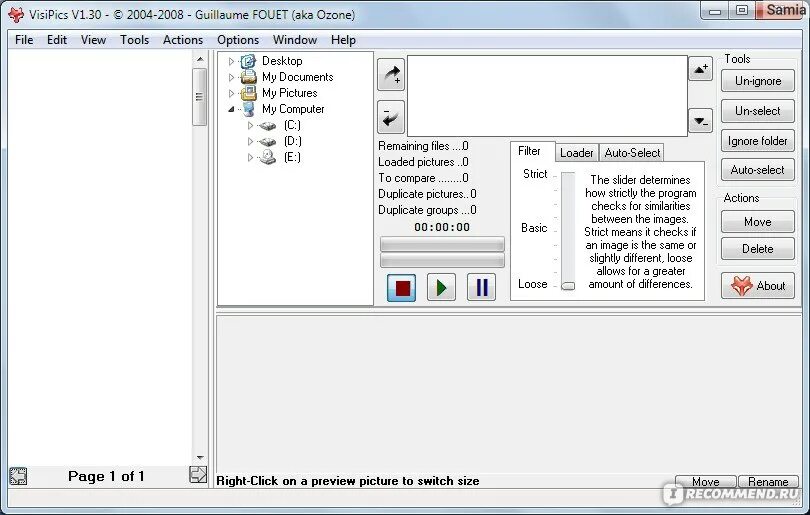Expand the Desktop tree node

231,61
